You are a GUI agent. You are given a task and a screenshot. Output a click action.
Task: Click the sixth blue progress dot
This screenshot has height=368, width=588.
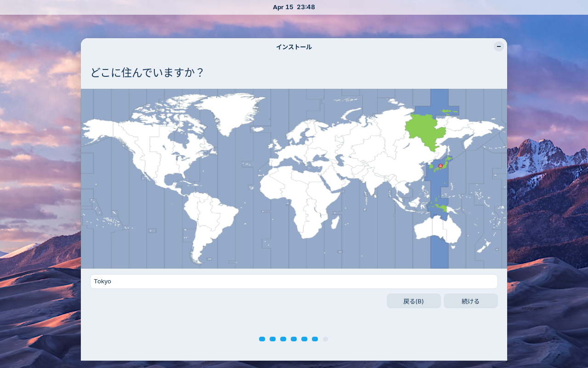(315, 339)
